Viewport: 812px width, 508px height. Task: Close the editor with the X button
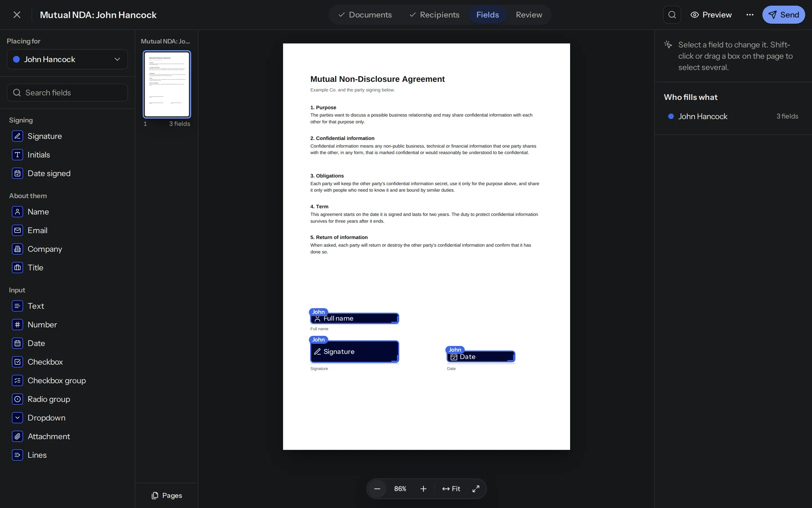click(x=17, y=15)
